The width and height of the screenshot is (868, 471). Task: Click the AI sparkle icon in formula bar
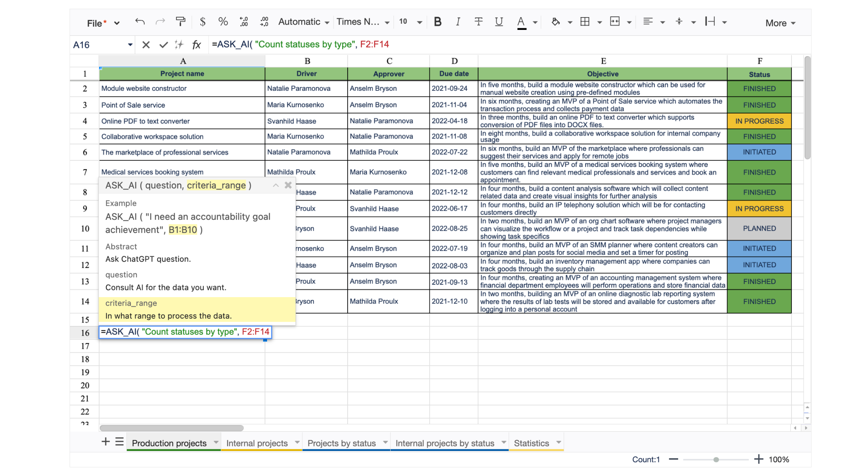[179, 44]
